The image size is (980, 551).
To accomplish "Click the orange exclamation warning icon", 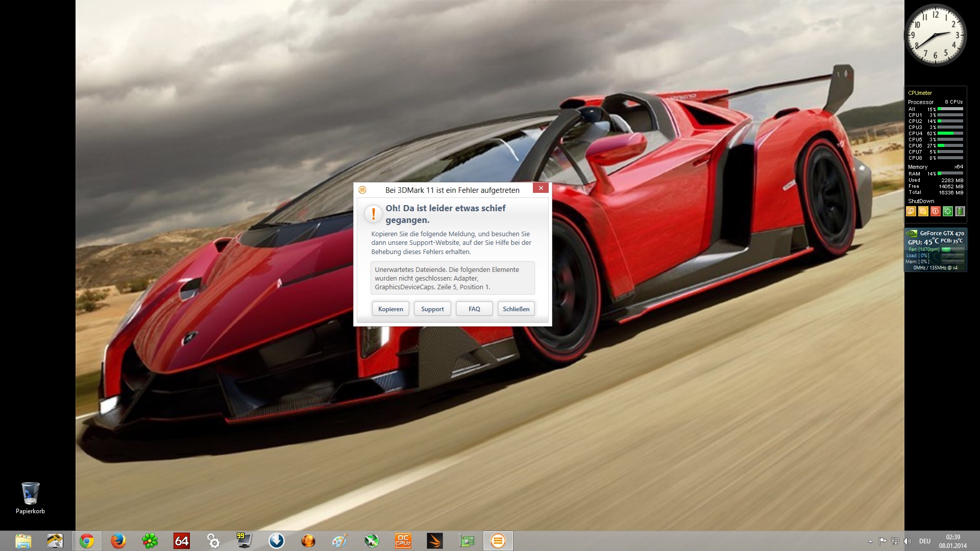I will (x=374, y=214).
